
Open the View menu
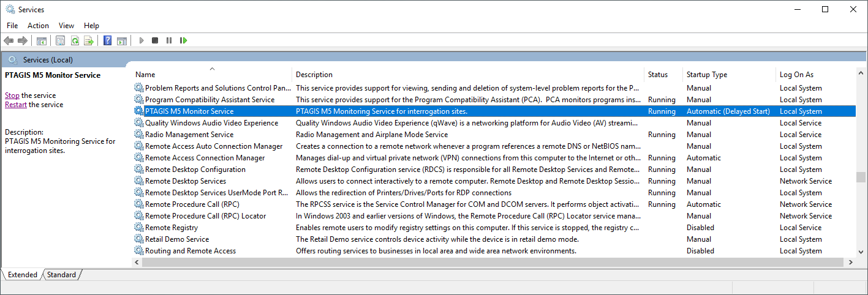coord(66,26)
